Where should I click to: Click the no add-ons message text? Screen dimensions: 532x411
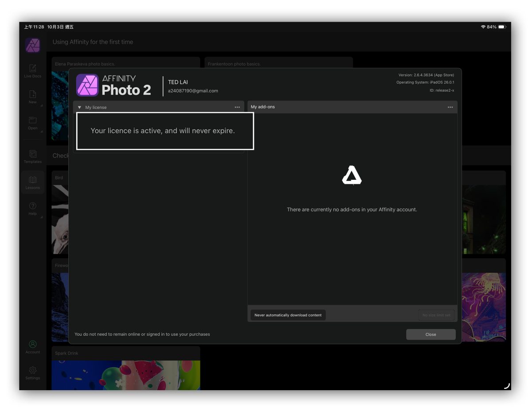(352, 209)
